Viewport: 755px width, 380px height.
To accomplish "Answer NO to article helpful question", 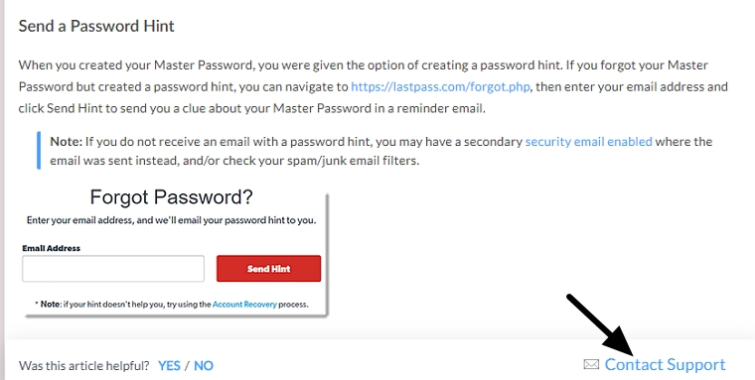I will pos(203,366).
